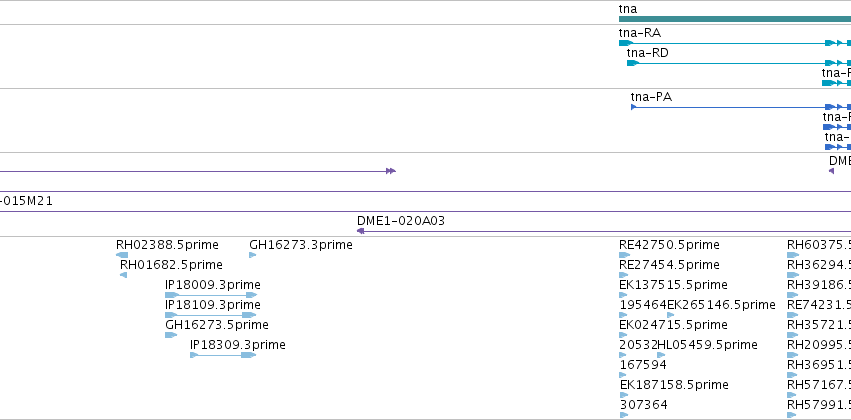Select the arrow glyph under GH16273.3prime
Screen dimensions: 851x420
(x=252, y=255)
